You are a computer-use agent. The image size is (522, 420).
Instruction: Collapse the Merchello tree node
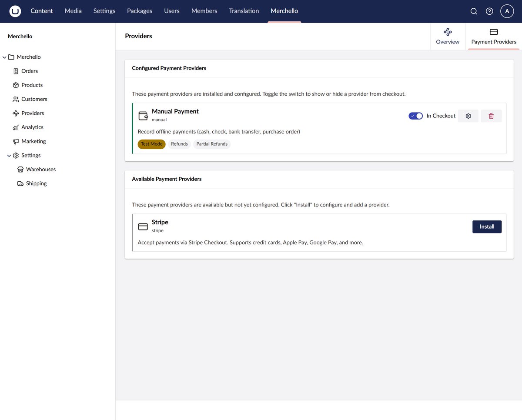pyautogui.click(x=4, y=57)
